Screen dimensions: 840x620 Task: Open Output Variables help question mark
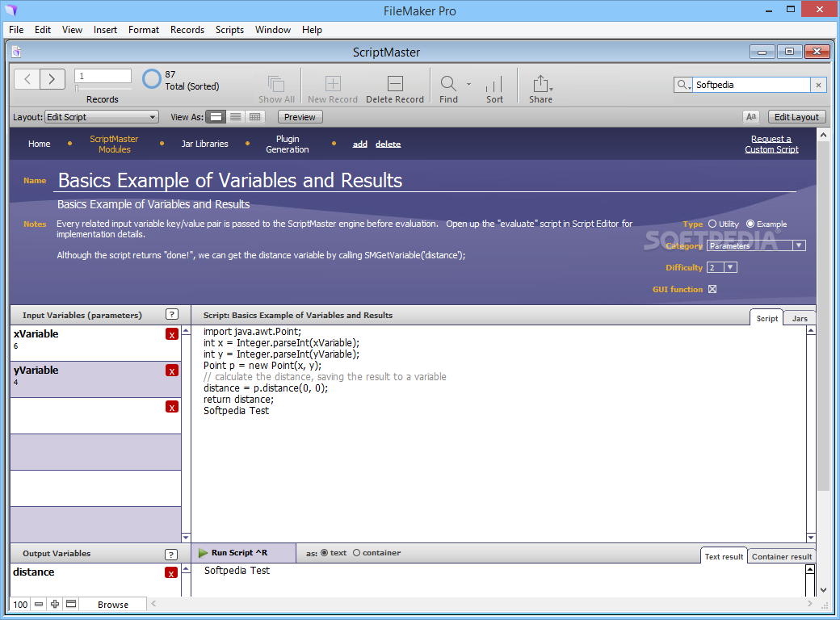[x=171, y=555]
